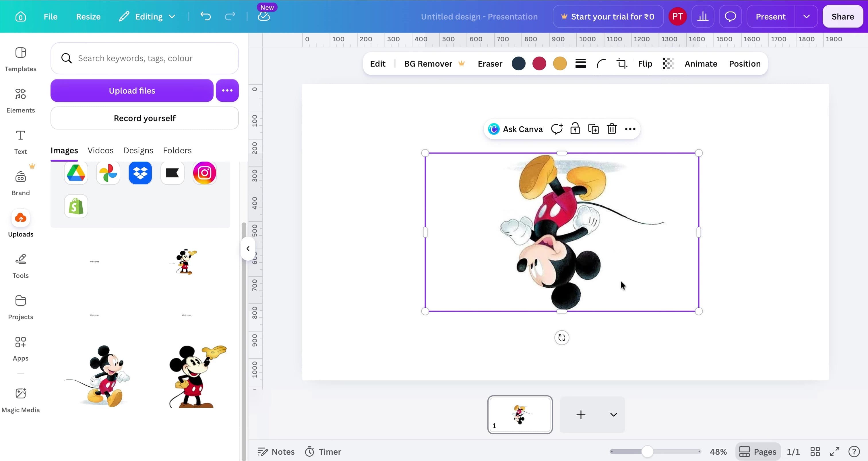Add comment to selected image

click(x=557, y=129)
